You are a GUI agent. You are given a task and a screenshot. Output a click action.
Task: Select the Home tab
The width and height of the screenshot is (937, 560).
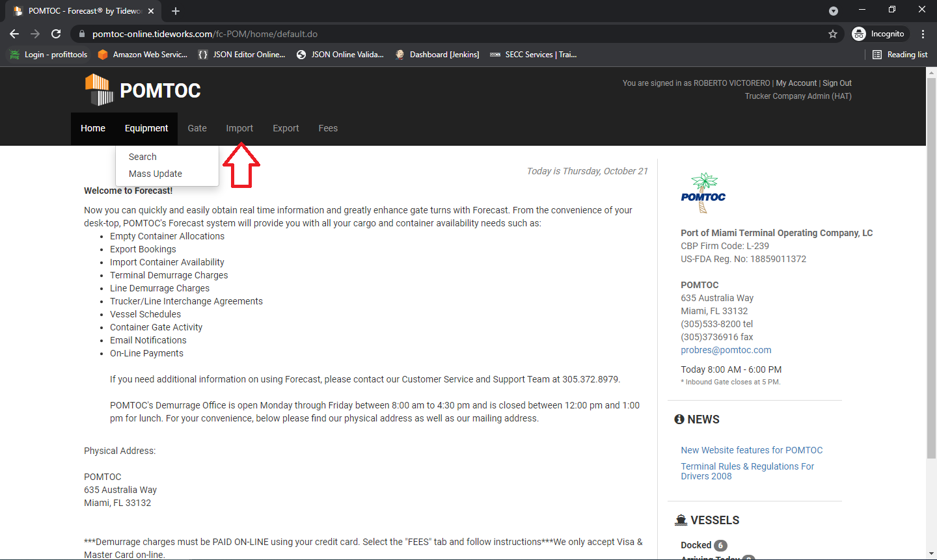coord(93,128)
